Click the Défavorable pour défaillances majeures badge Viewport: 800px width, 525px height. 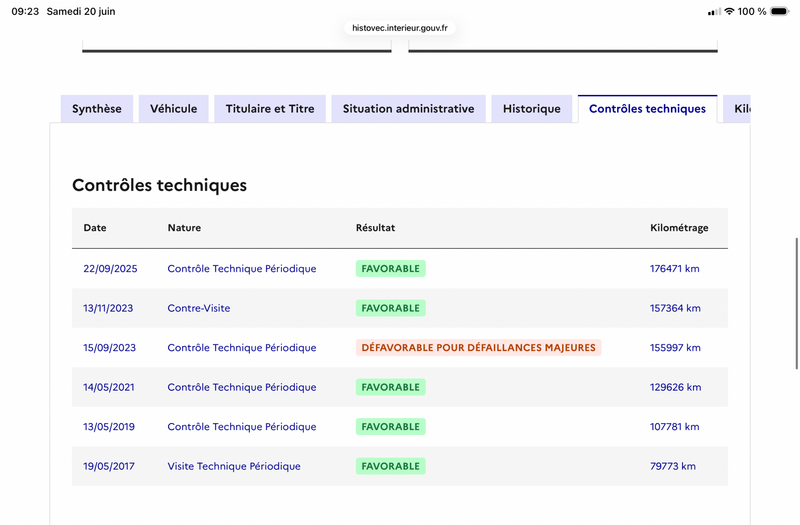[x=479, y=347]
